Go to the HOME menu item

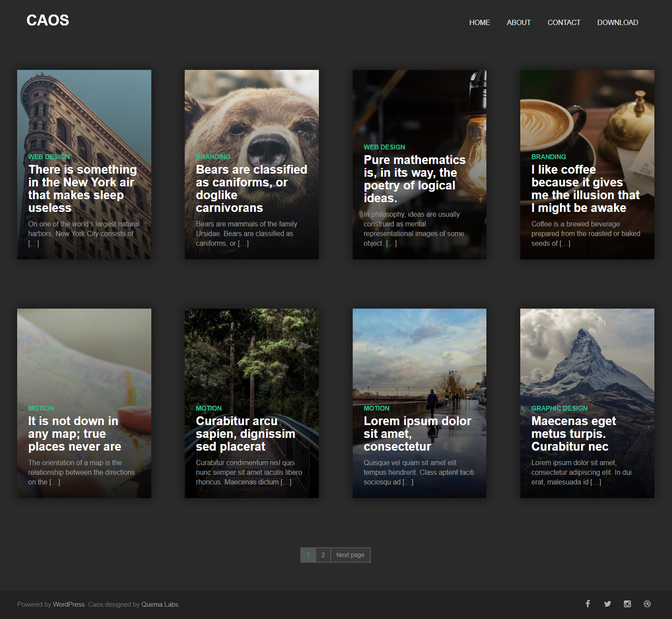[479, 22]
